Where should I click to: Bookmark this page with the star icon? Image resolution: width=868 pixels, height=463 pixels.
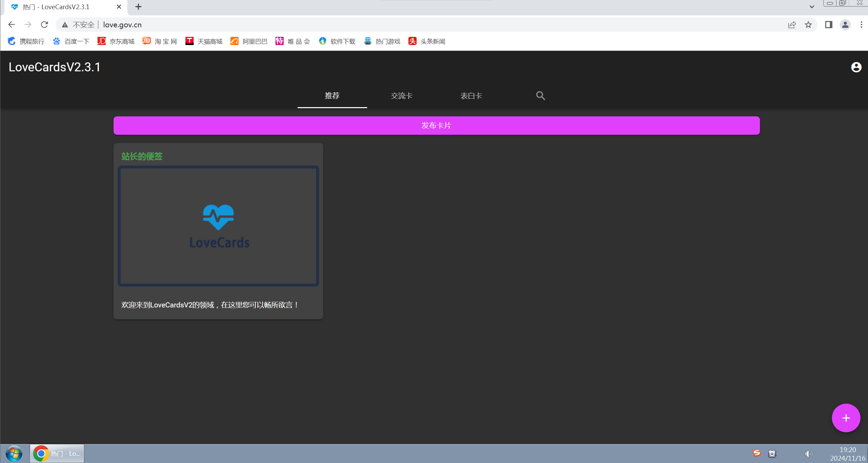[808, 25]
